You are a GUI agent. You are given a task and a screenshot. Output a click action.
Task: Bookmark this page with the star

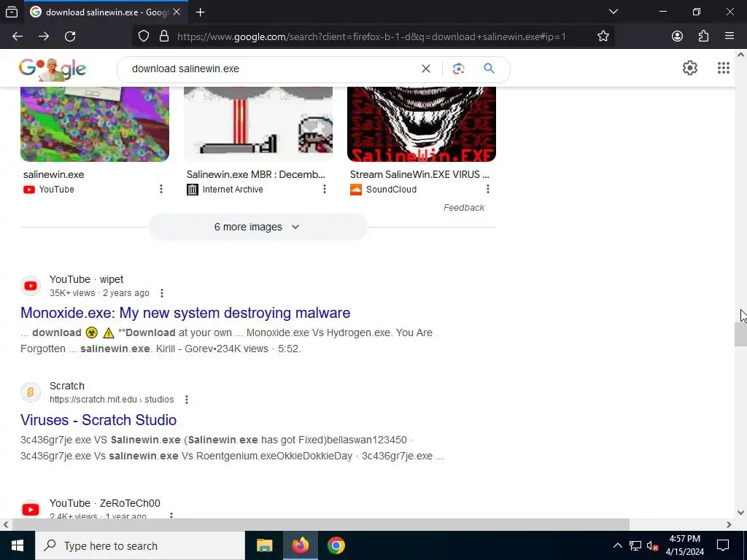(x=603, y=36)
